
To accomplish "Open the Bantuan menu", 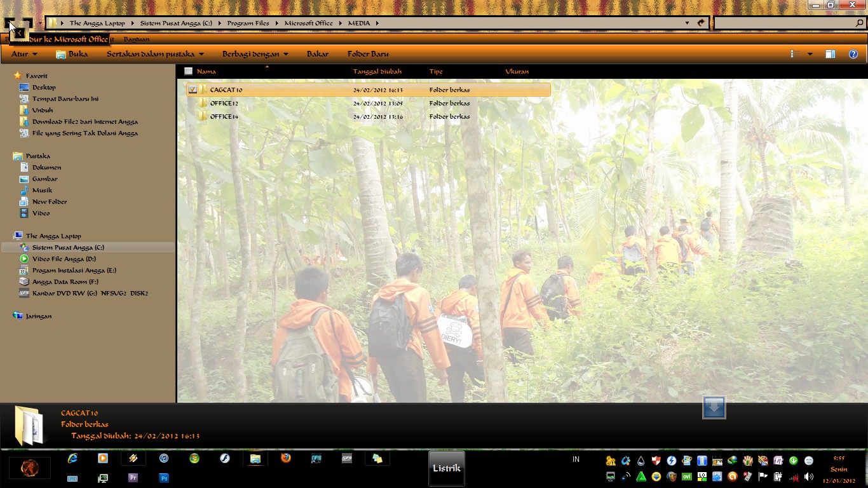I will [137, 39].
